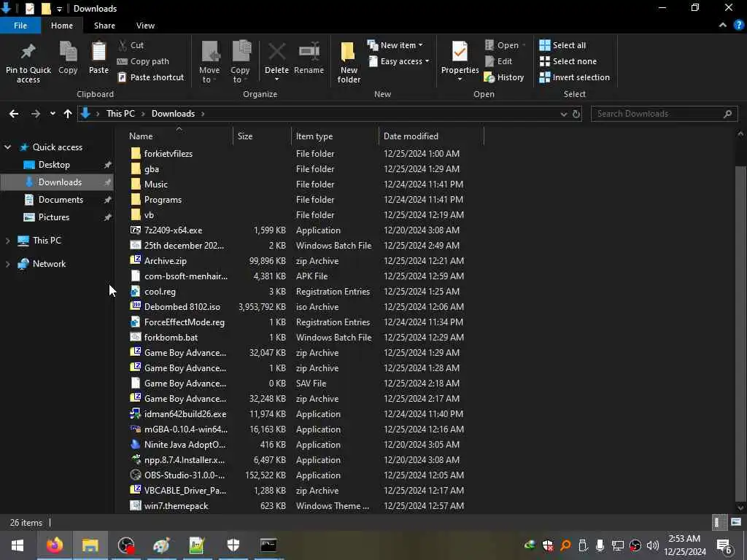Screen dimensions: 747x560
Task: Click the Copy ribbon icon
Action: point(68,57)
